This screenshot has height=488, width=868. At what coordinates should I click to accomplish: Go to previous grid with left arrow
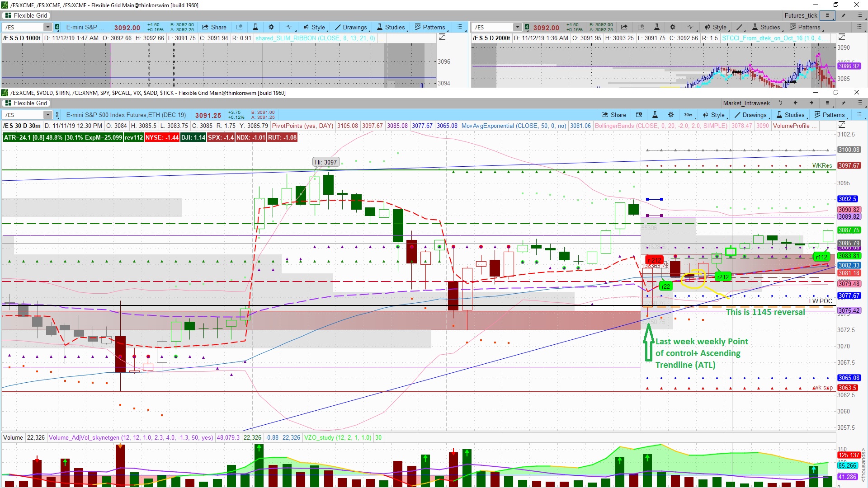click(796, 103)
